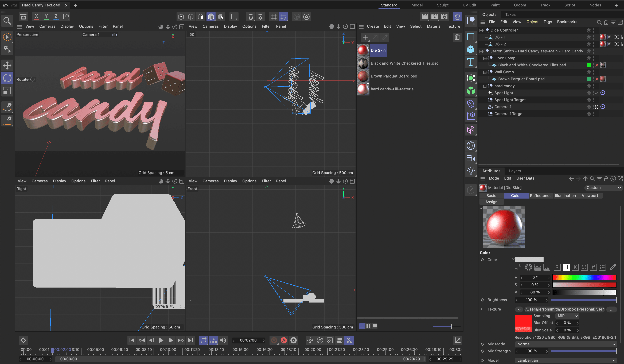Viewport: 624px width, 364px height.
Task: Click the hue spectrum bar in the Color panel
Action: pos(584,278)
